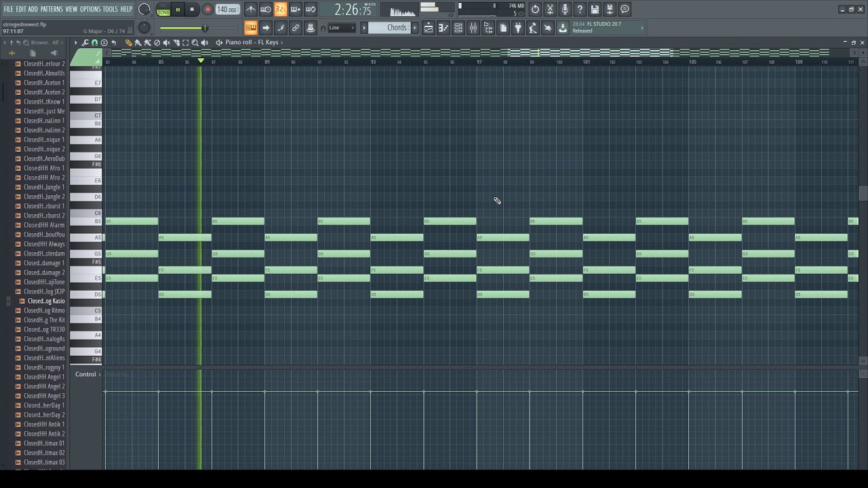Toggle the record button
Screen dimensions: 868x488
click(208, 9)
